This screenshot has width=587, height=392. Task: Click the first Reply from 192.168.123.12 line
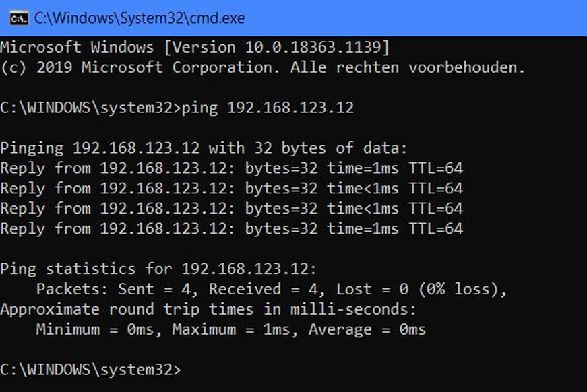[x=231, y=168]
